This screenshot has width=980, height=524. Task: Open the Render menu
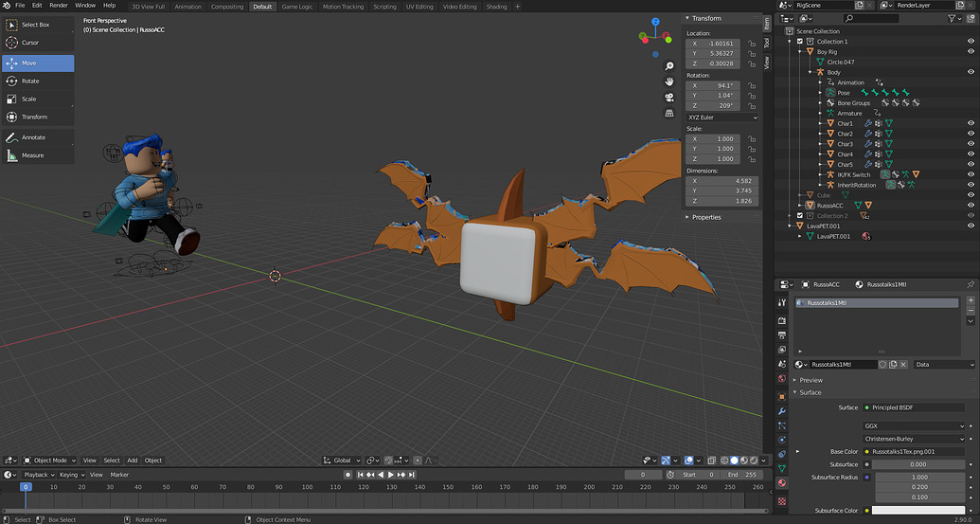pyautogui.click(x=58, y=5)
